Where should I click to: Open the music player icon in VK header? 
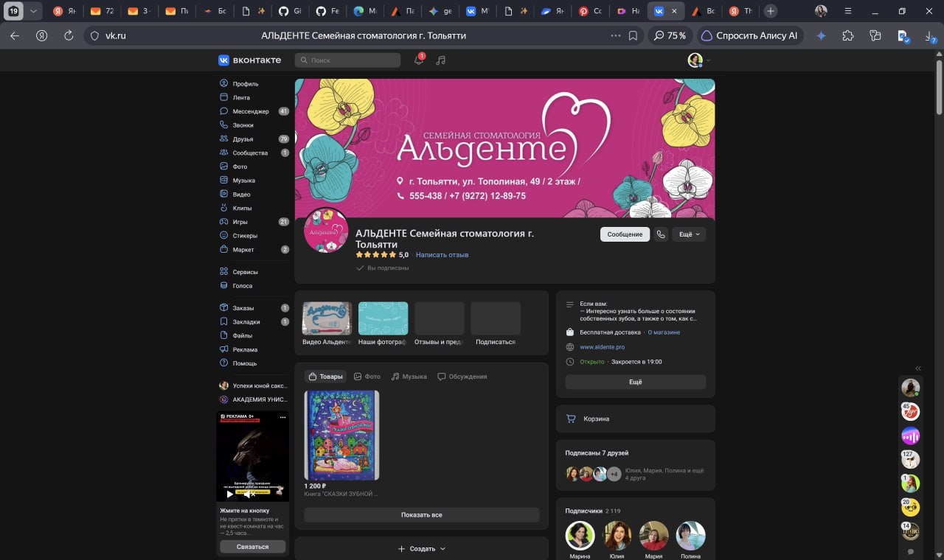[x=441, y=60]
